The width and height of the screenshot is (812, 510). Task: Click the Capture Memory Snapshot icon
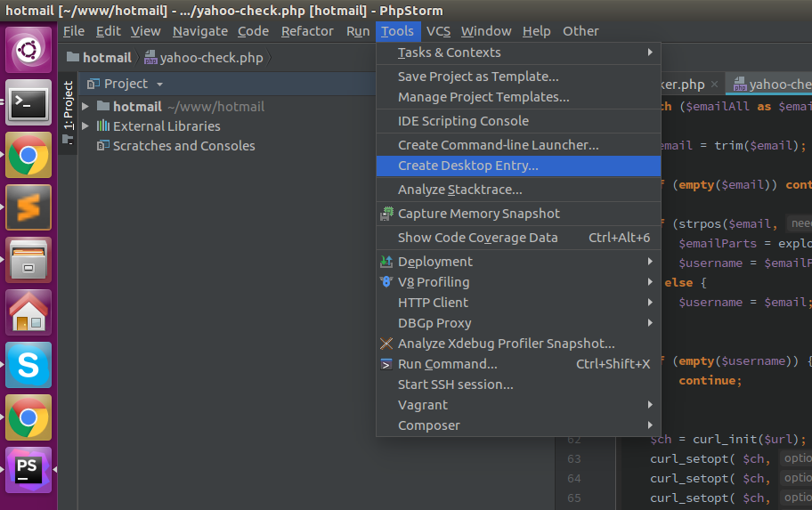coord(386,214)
